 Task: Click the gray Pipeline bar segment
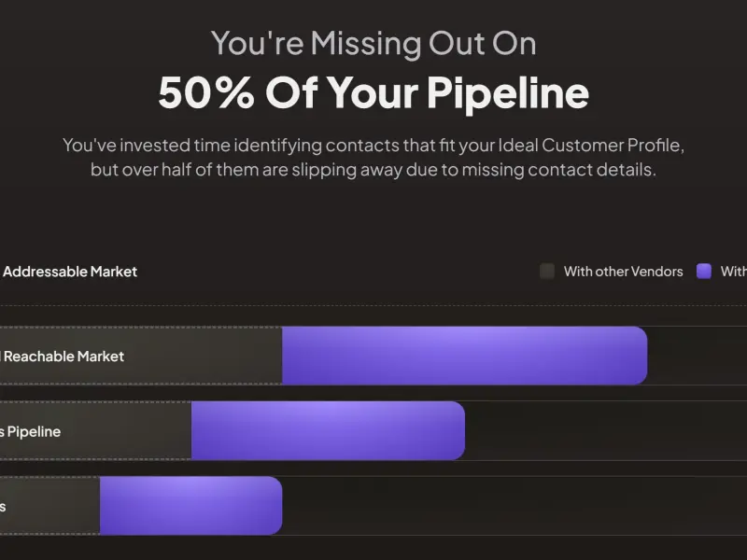pyautogui.click(x=95, y=430)
